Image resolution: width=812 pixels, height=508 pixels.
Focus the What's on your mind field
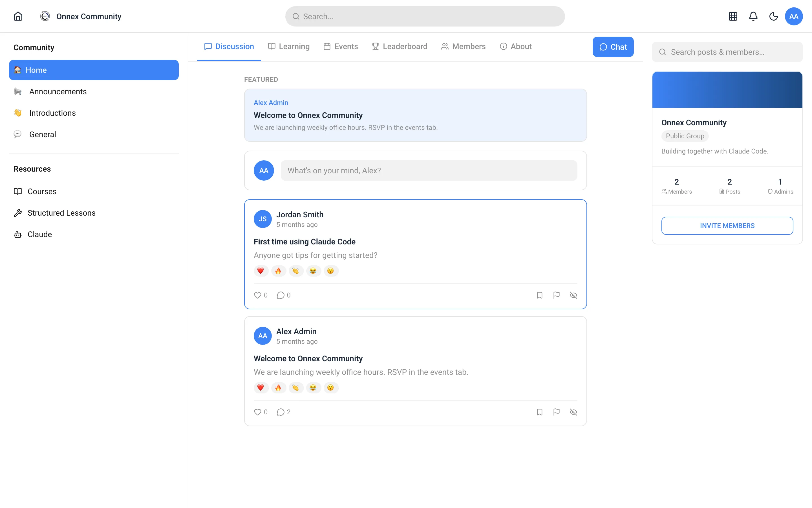429,170
